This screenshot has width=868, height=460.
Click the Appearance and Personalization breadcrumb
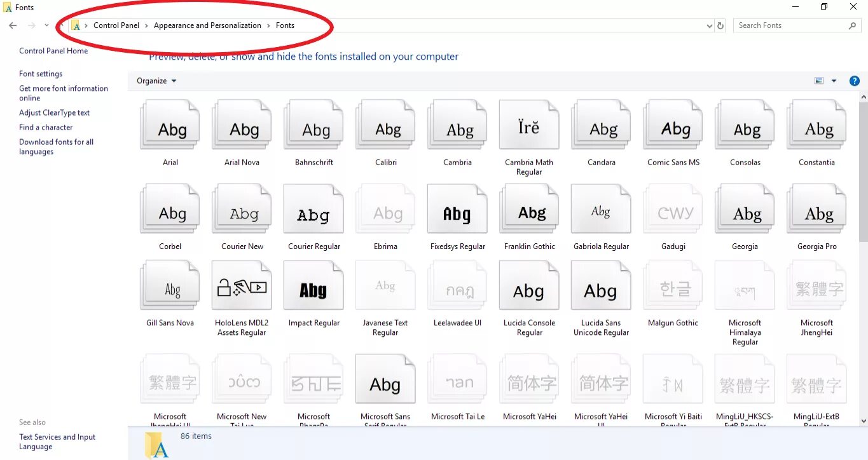coord(207,25)
